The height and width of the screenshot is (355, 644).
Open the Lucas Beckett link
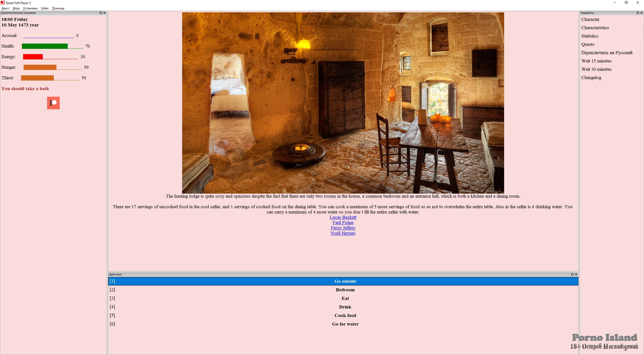343,217
